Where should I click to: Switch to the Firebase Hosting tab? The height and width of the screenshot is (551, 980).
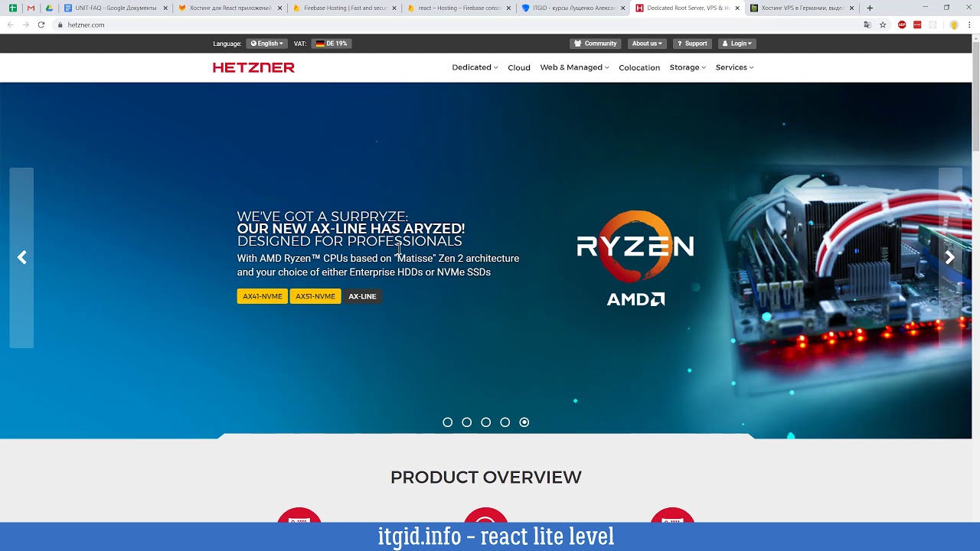345,8
